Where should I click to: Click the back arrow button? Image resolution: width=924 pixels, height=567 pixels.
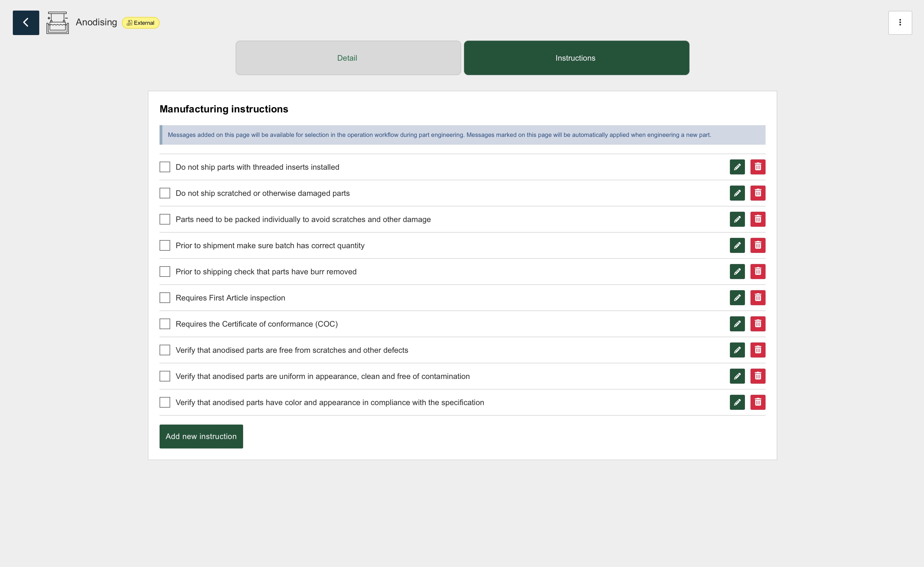point(26,23)
